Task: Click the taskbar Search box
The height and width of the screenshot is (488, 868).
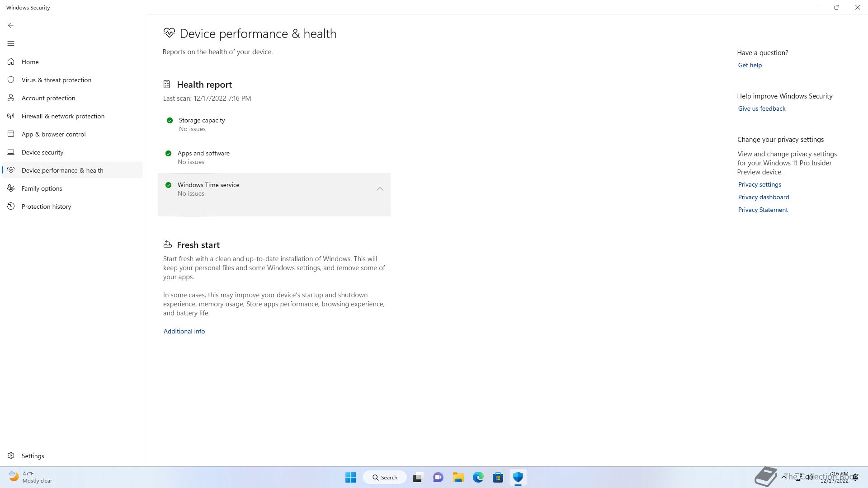Action: [x=385, y=477]
